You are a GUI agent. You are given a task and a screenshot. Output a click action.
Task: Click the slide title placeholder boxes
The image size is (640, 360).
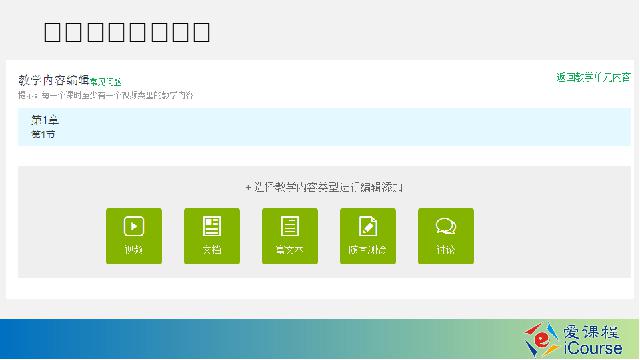point(127,32)
